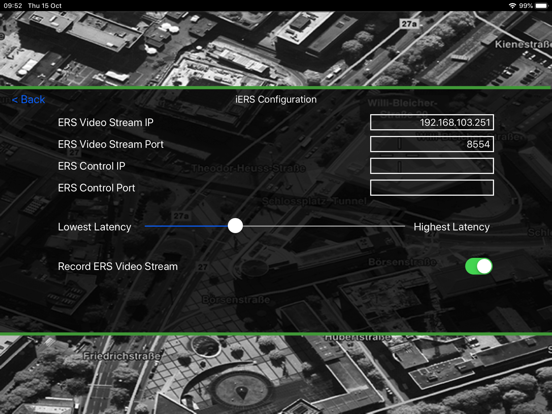Tap the Wi-Fi status icon
The width and height of the screenshot is (552, 414).
pos(512,6)
